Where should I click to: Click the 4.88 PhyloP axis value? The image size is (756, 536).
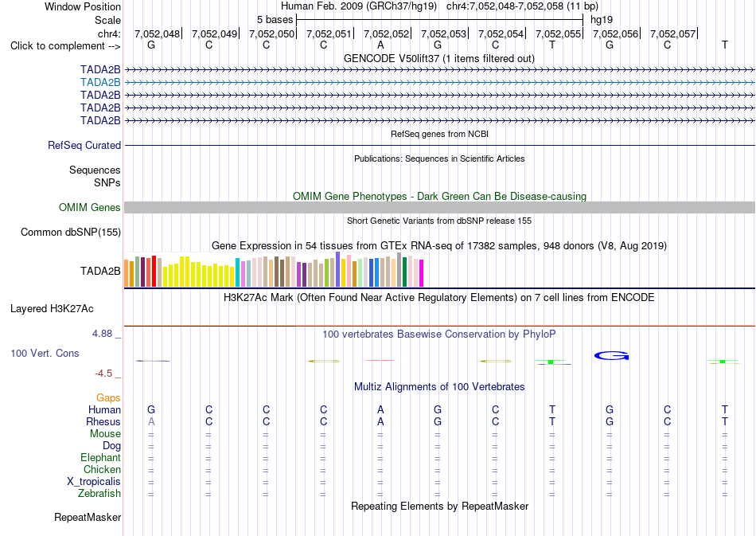point(102,334)
